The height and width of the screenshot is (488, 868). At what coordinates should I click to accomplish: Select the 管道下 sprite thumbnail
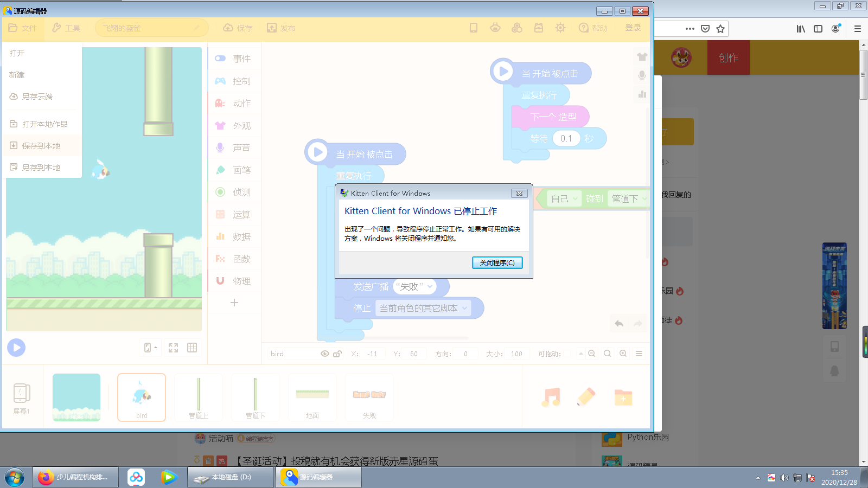coord(256,397)
